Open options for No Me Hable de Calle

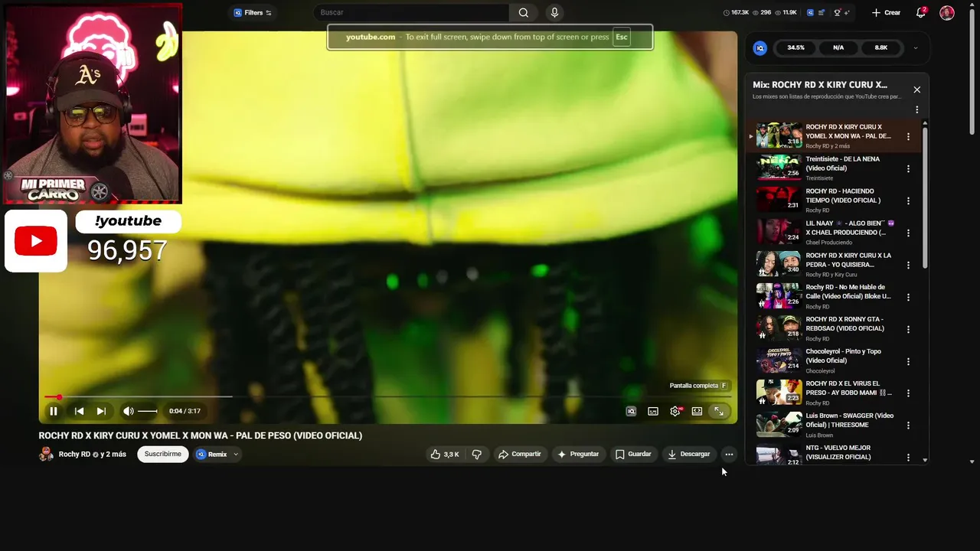tap(909, 297)
